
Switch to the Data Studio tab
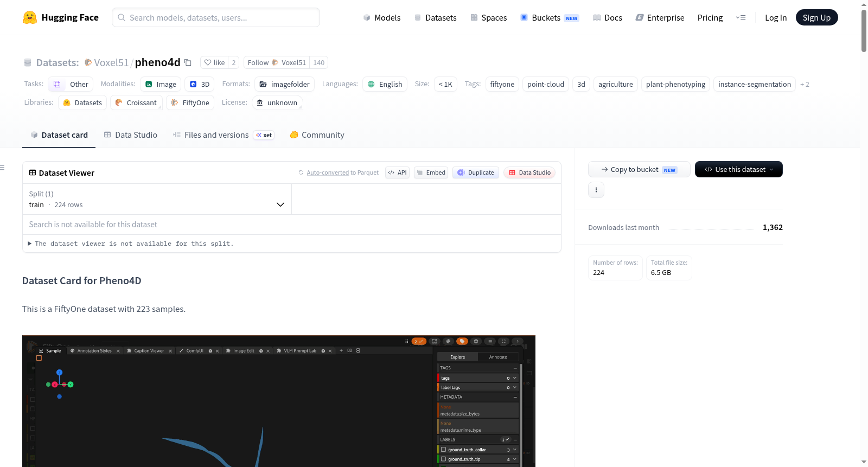[x=131, y=135]
